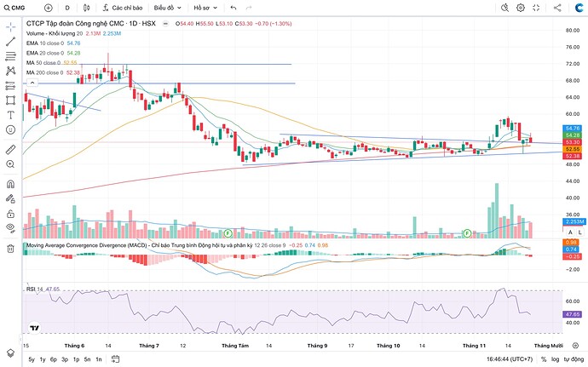588x367 pixels.
Task: Click the 53.30 current price label
Action: pyautogui.click(x=573, y=142)
